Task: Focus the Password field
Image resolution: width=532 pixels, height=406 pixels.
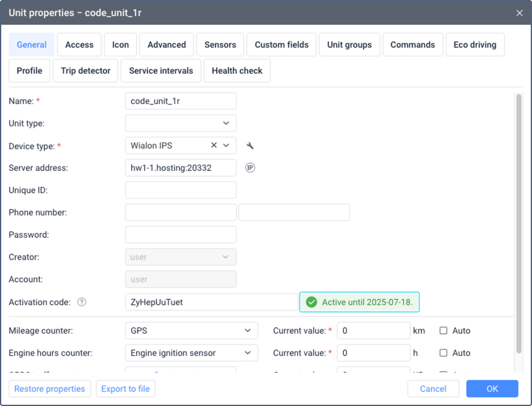Action: point(181,235)
